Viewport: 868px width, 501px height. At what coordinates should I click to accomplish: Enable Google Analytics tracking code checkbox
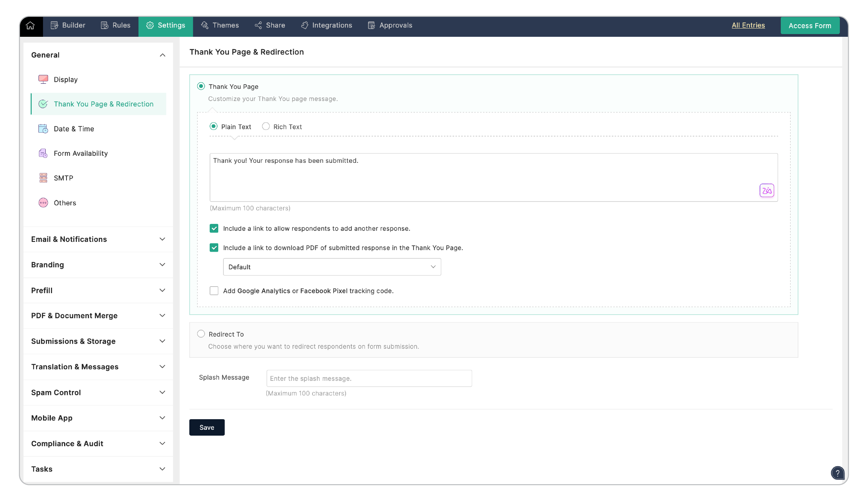coord(214,291)
